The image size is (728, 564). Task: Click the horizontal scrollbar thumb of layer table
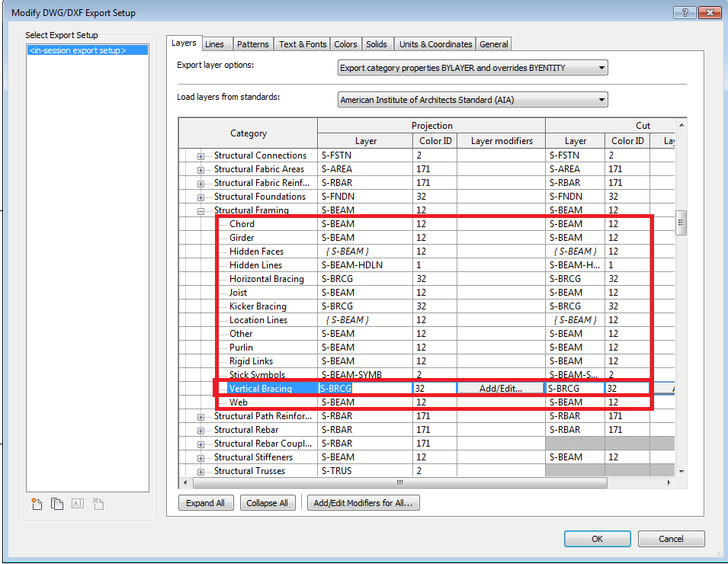click(x=399, y=482)
